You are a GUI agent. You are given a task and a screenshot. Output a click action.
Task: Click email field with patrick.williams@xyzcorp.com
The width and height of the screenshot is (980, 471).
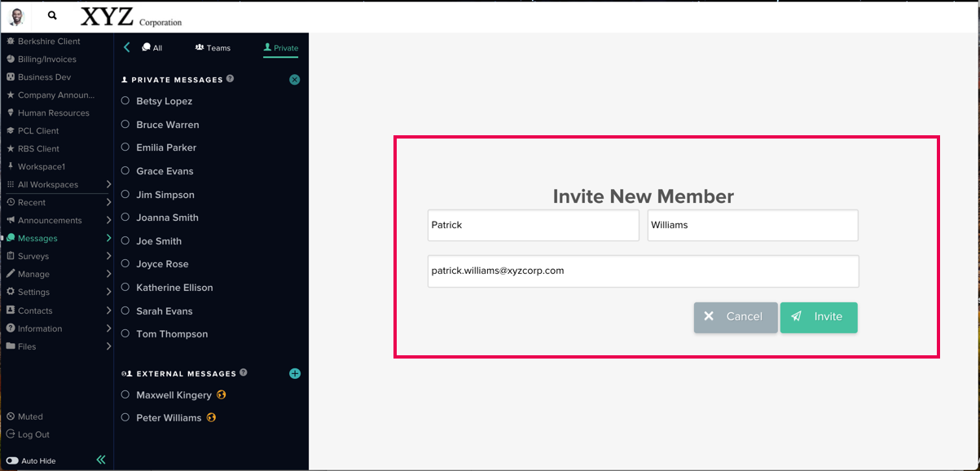click(644, 271)
